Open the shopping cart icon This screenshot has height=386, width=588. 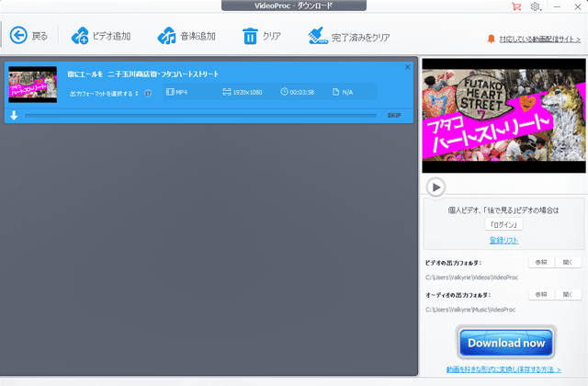(516, 6)
